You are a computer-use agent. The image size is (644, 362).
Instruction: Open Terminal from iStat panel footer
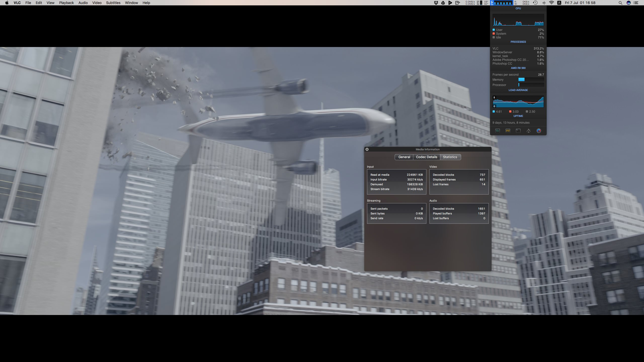518,131
